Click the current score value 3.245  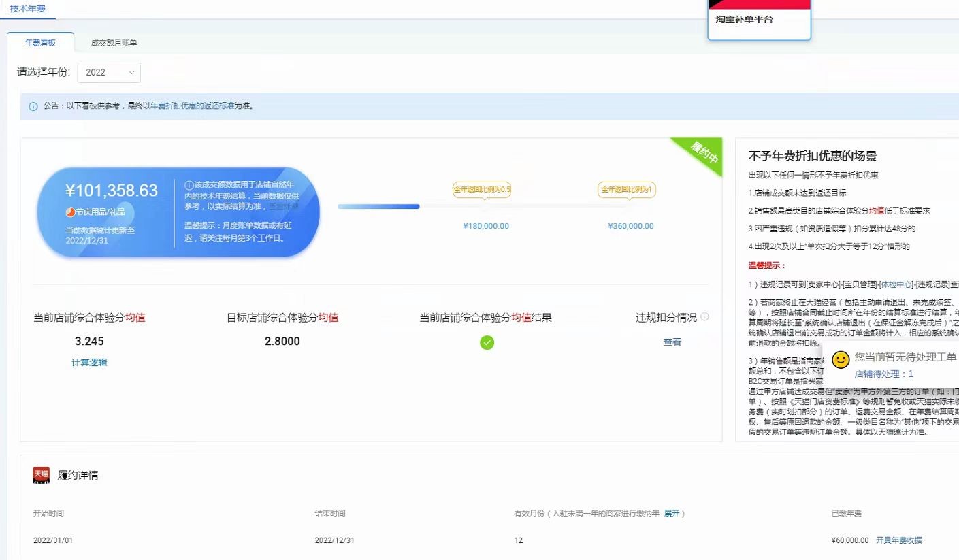89,341
